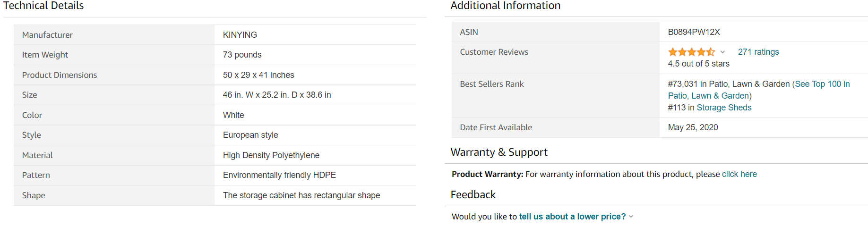Click the Product Dimensions row label

coord(60,75)
